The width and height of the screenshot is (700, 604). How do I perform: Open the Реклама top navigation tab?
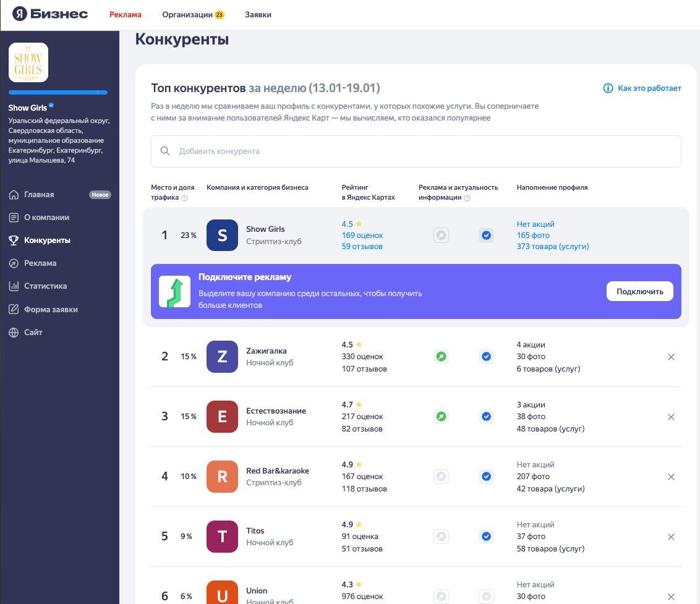[x=126, y=15]
